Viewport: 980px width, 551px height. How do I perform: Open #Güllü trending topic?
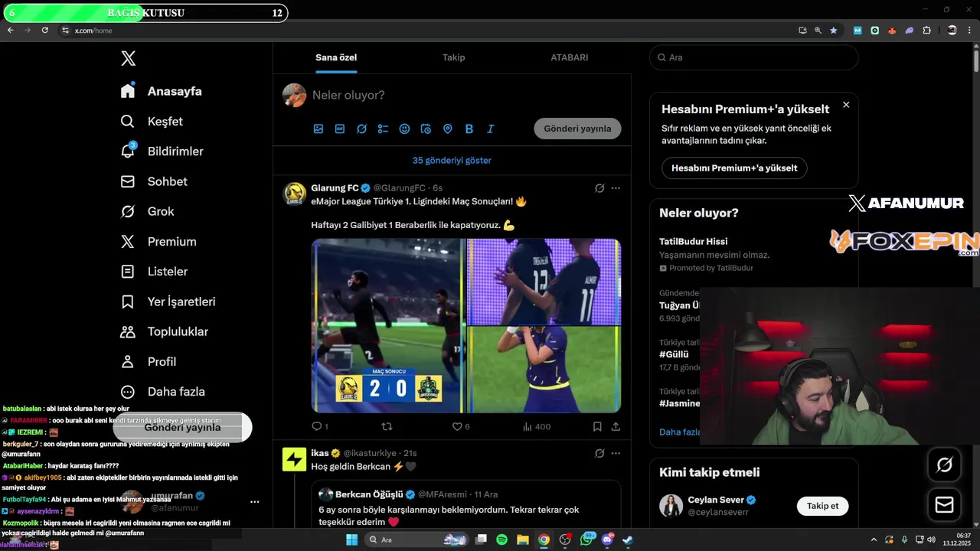click(674, 354)
